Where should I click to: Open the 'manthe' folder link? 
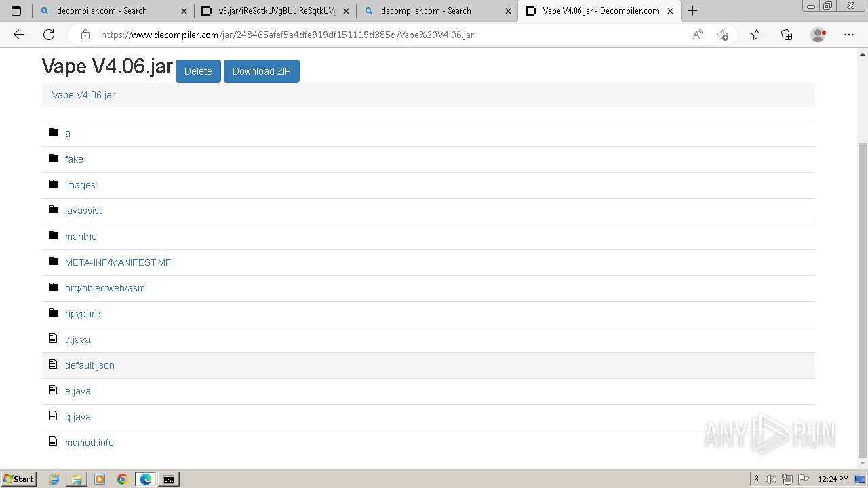[81, 237]
